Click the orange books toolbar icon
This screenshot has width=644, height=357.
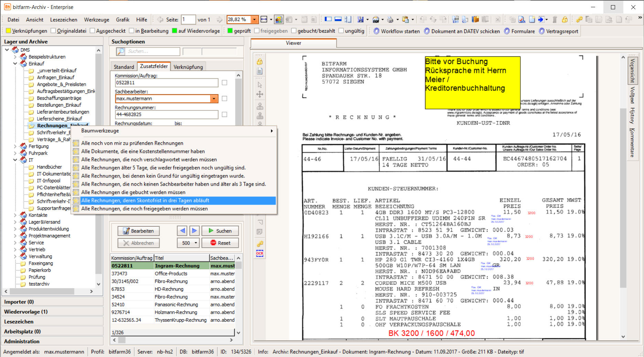pyautogui.click(x=475, y=20)
